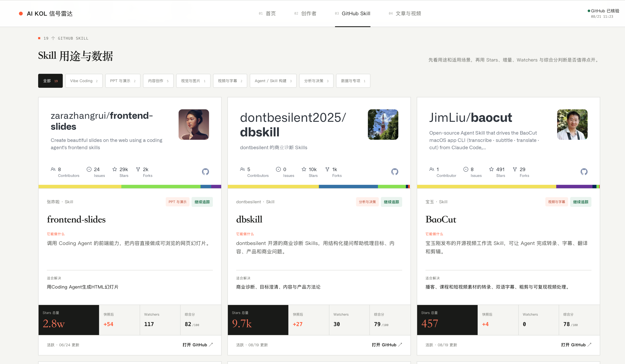Open GitHub icon on dbskill card
The image size is (625, 364).
coord(395,172)
